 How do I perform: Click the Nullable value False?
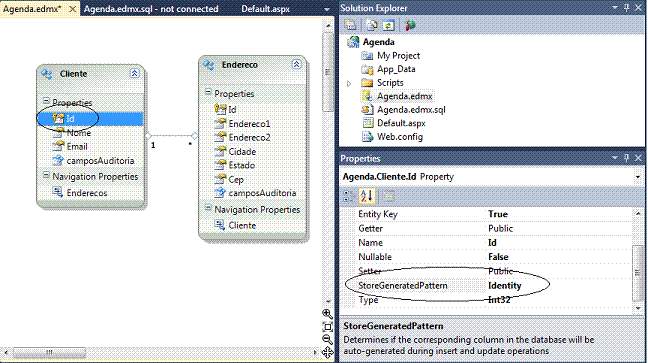498,257
